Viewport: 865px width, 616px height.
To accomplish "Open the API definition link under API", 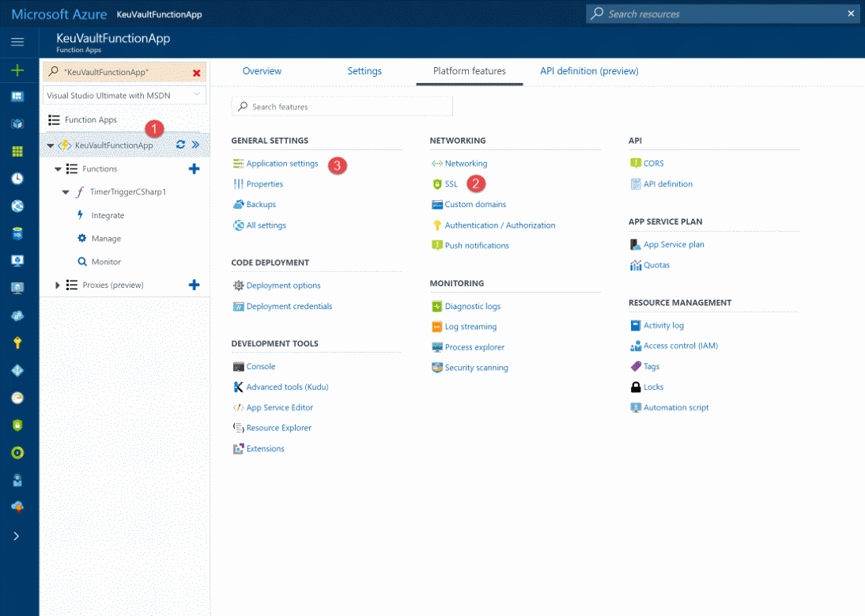I will [x=667, y=183].
